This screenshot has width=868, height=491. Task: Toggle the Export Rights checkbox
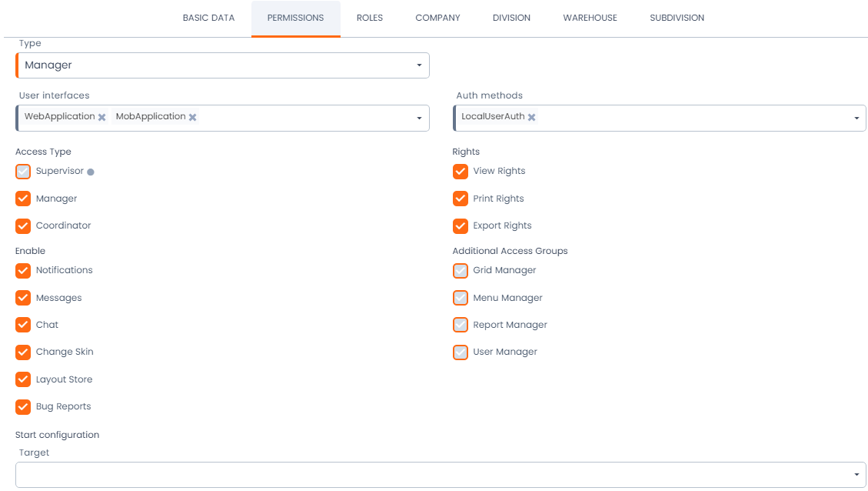click(x=461, y=225)
